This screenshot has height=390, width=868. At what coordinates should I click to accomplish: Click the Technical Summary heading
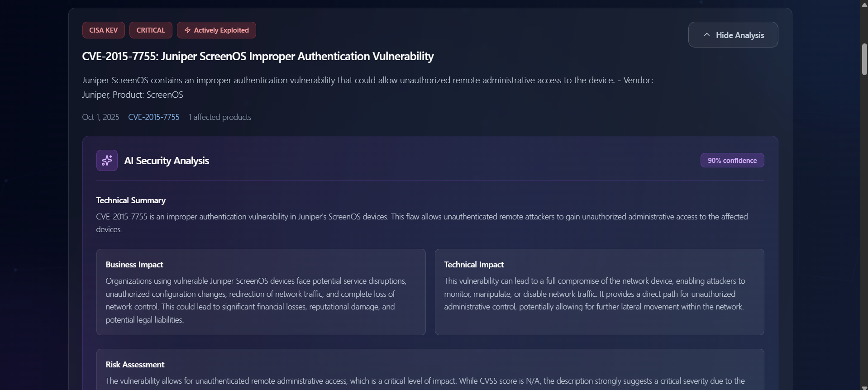[x=131, y=200]
